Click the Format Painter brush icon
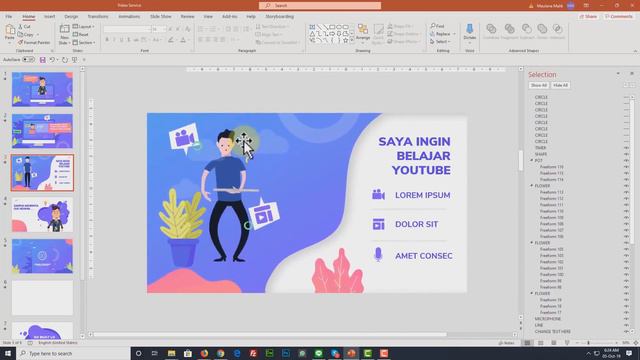This screenshot has height=360, width=640. pos(20,42)
